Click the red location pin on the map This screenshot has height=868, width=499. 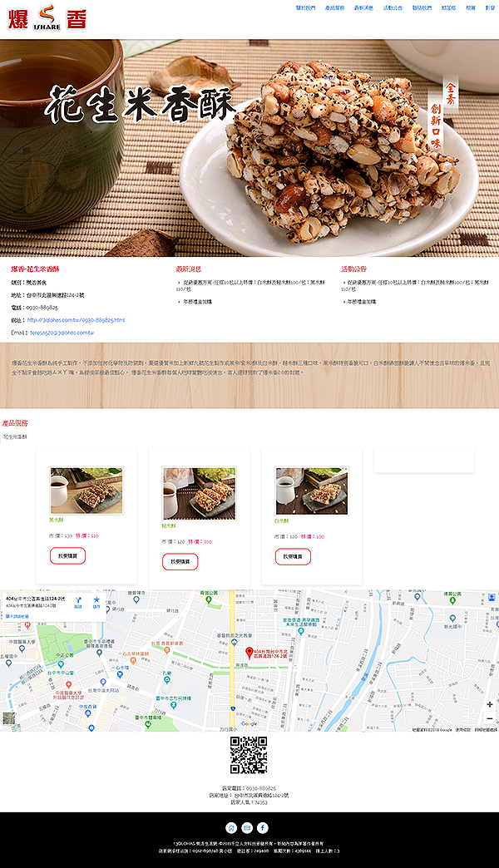click(249, 653)
